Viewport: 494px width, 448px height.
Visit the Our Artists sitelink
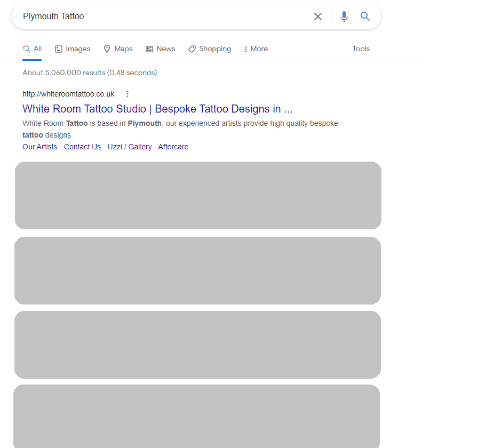[39, 147]
